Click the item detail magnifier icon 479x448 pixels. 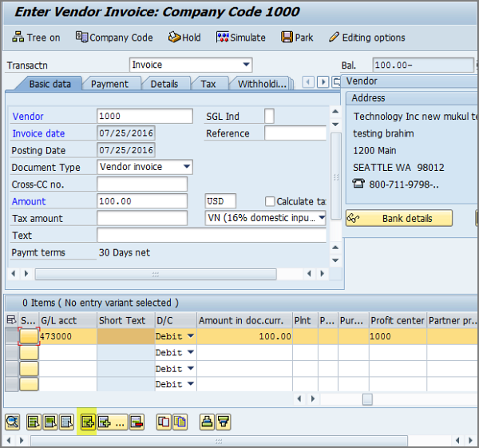pos(12,422)
